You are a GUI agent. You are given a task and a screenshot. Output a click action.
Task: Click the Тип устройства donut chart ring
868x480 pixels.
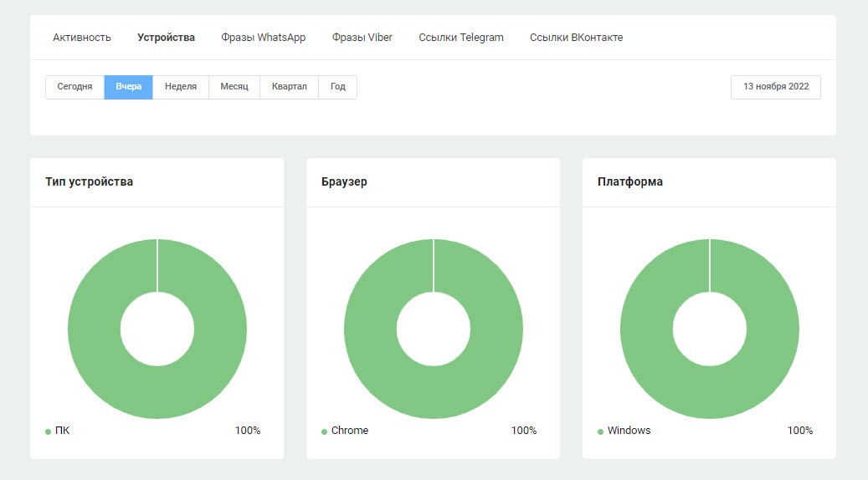coord(94,329)
